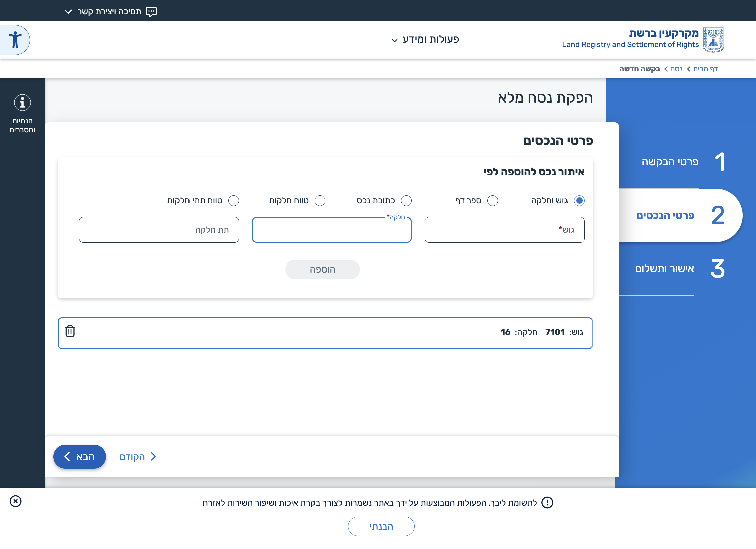Click the תת חלקה input field
Image resolution: width=756 pixels, height=549 pixels.
[159, 230]
